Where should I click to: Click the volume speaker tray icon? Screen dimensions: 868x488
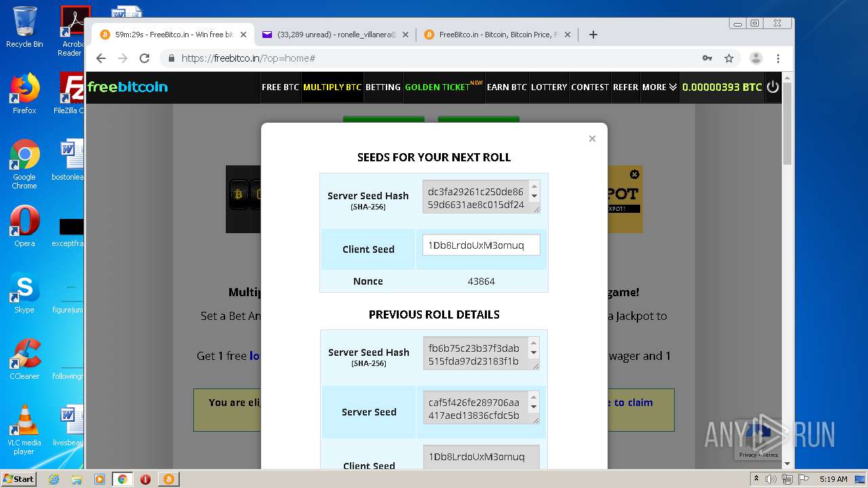[771, 479]
